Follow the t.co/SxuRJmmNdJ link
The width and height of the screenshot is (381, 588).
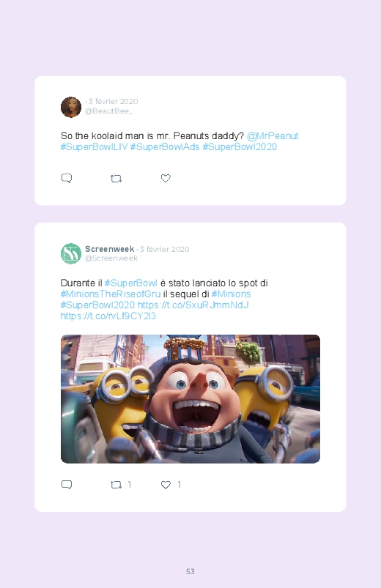tap(193, 305)
